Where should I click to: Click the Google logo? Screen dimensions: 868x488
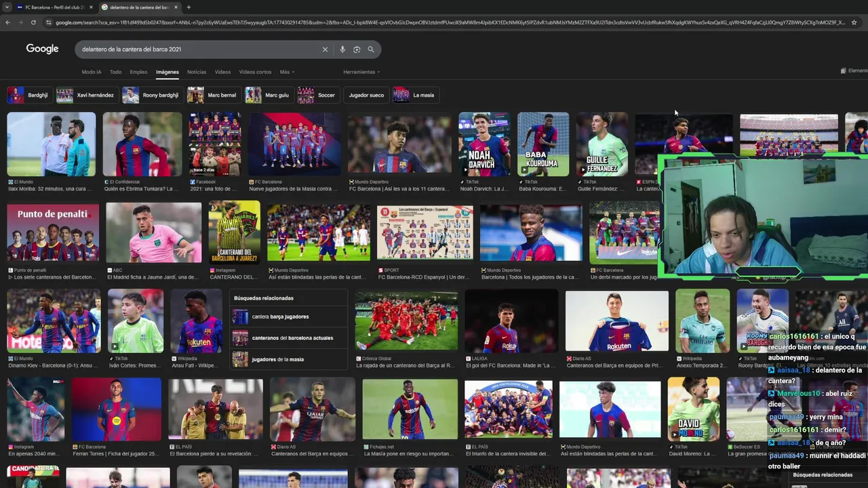[x=42, y=49]
